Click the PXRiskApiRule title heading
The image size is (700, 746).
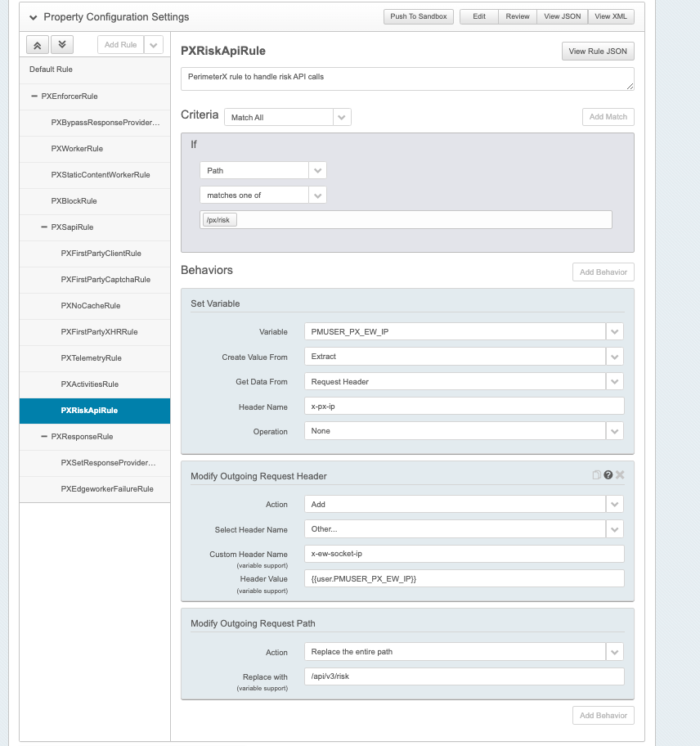(223, 51)
